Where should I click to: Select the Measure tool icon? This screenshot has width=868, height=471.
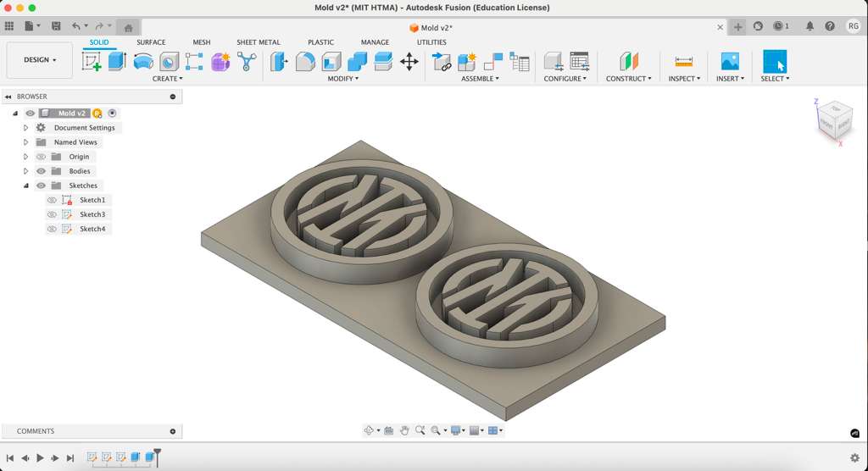click(684, 62)
